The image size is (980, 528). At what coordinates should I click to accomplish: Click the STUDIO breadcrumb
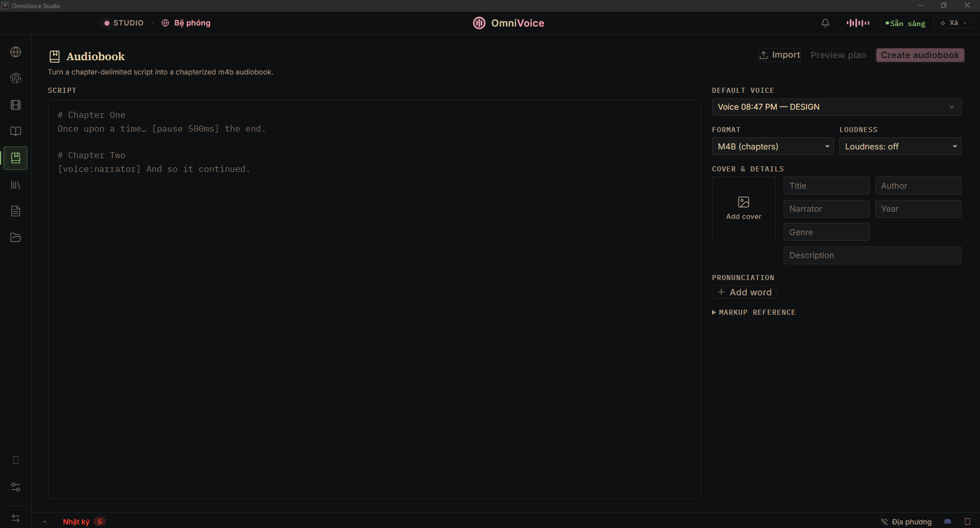(x=129, y=23)
